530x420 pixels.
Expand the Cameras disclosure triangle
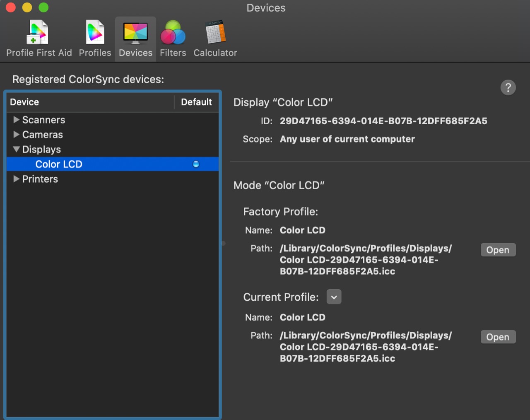tap(16, 135)
